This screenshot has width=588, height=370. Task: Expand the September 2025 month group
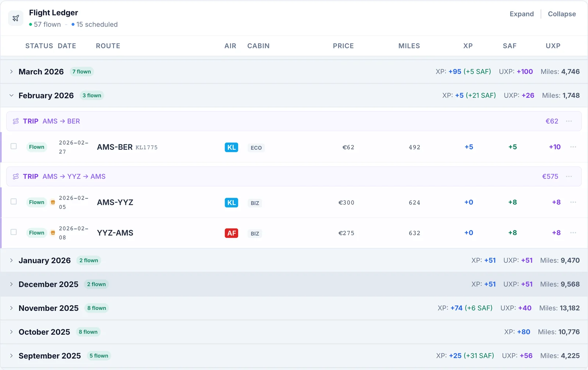click(11, 356)
